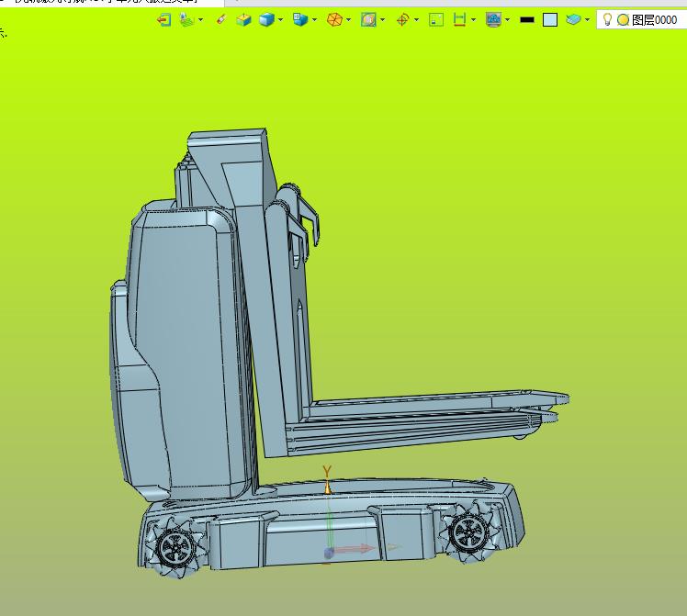Expand the orange polyhedron icon dropdown

coord(349,19)
